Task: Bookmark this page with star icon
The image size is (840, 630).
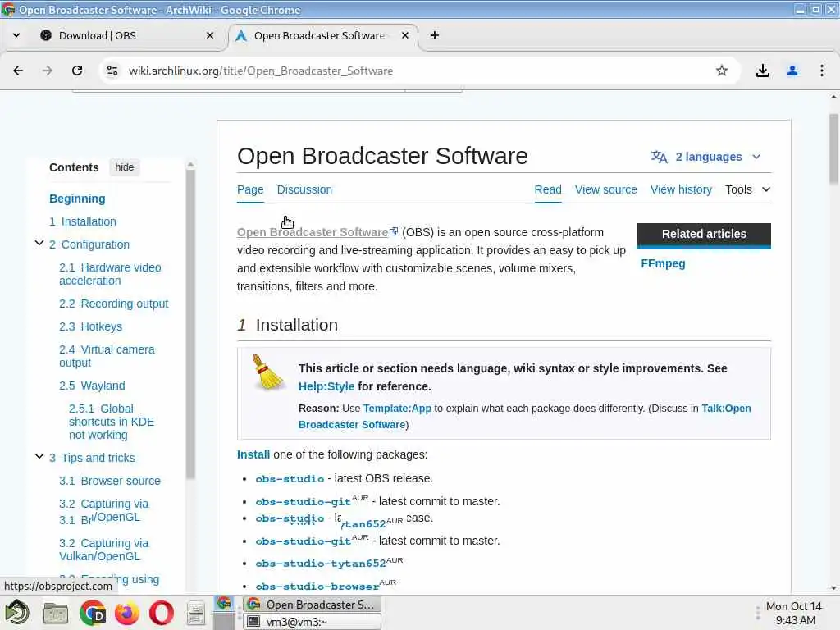Action: click(722, 71)
